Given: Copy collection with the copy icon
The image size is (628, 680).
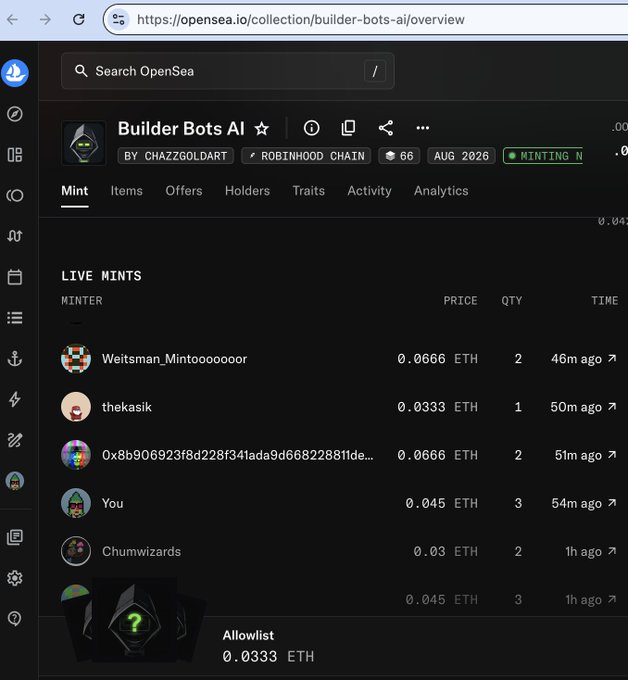Looking at the screenshot, I should coord(348,128).
